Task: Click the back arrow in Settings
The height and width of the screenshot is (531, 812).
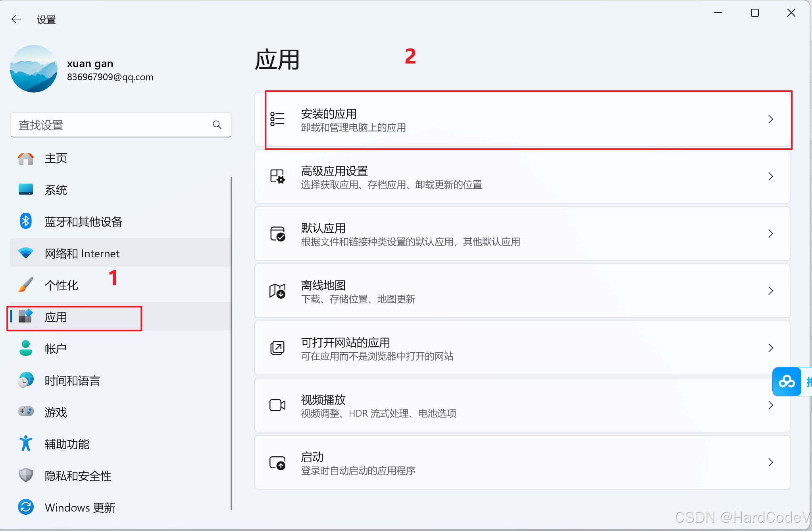Action: [x=16, y=19]
